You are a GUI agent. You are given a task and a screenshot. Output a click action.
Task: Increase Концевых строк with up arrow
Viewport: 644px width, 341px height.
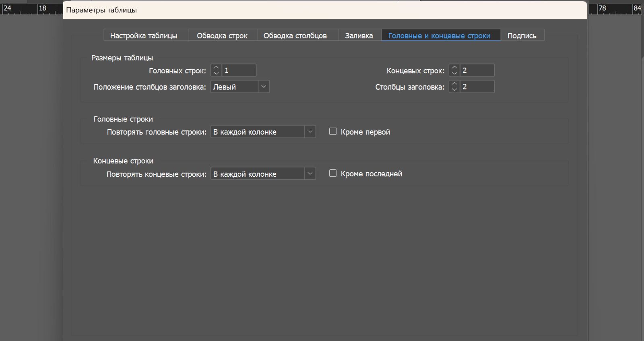tap(454, 68)
